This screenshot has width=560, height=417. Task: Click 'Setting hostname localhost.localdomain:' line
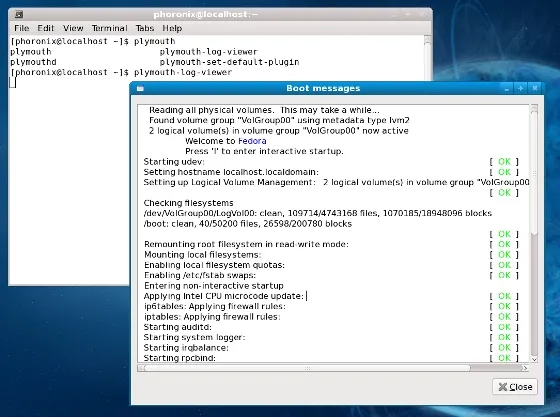pos(231,172)
